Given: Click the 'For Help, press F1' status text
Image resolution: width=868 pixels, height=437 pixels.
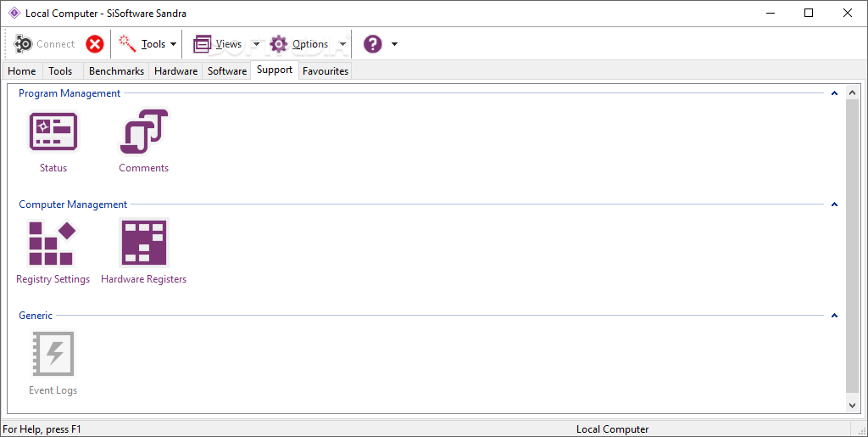Looking at the screenshot, I should (x=42, y=429).
